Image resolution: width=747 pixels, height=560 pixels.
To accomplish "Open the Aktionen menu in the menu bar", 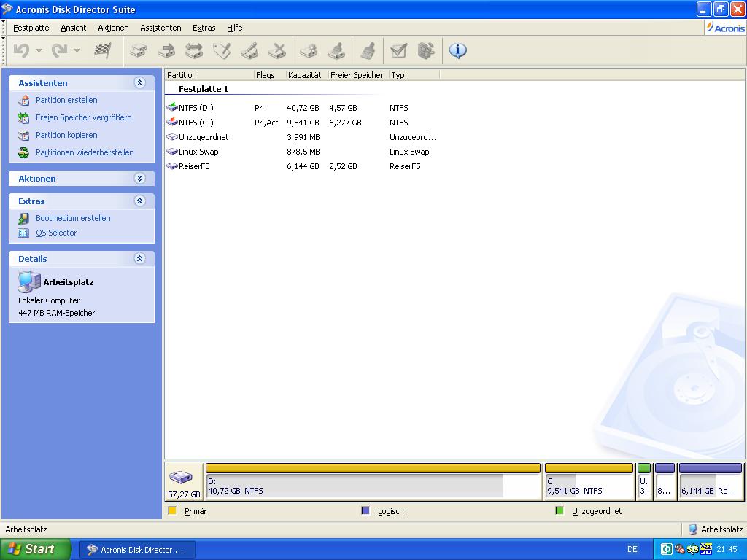I will pos(113,28).
